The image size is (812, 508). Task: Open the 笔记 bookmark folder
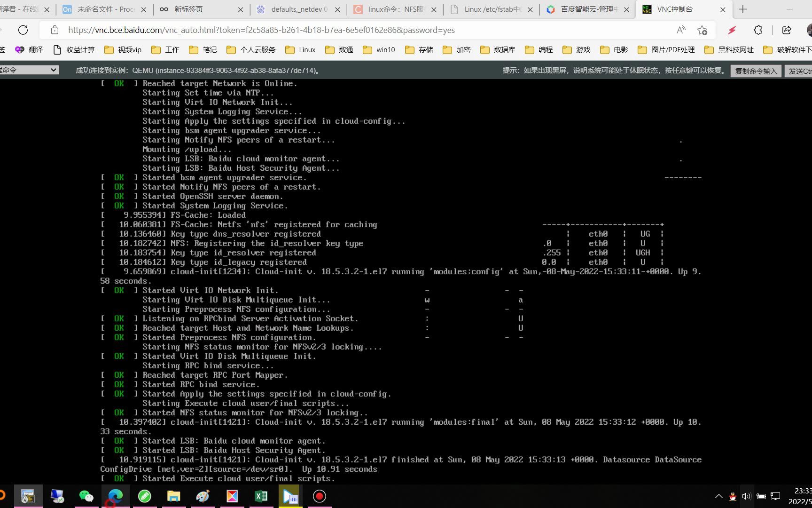pos(203,50)
